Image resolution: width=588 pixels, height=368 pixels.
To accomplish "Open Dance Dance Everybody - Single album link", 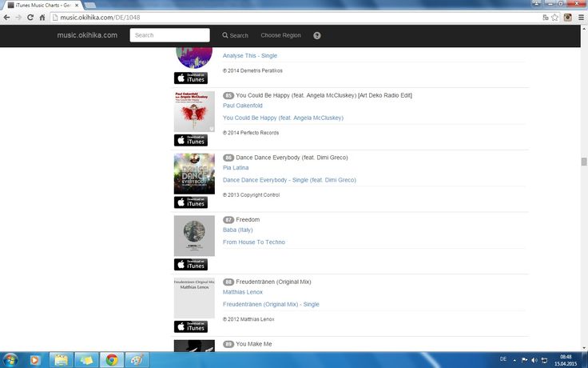I will click(289, 180).
